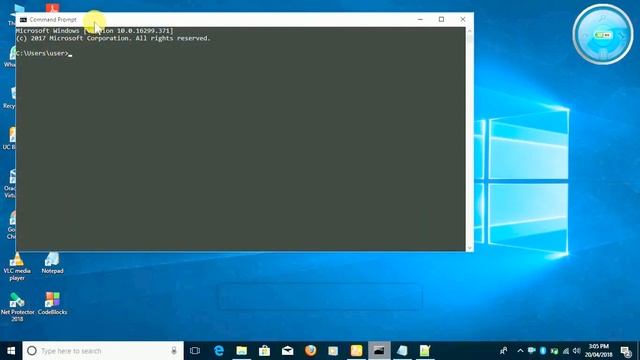Maximize the Command Prompt window
Viewport: 640px width, 360px height.
[x=441, y=19]
